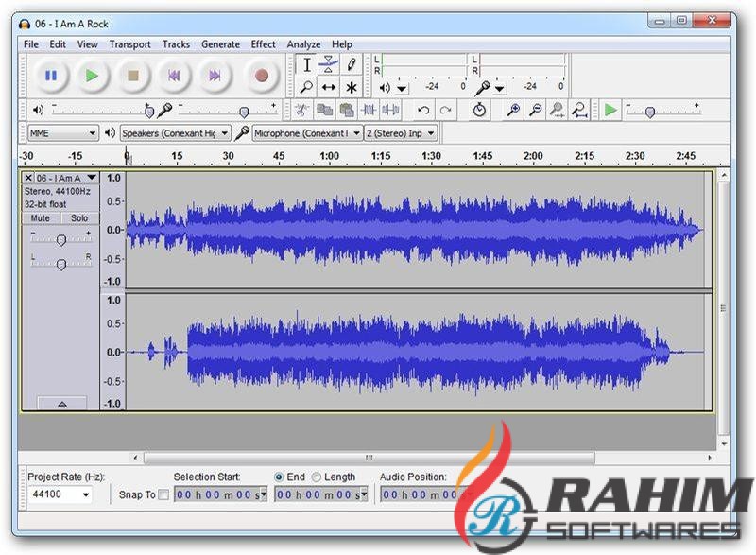Select the Multi-Tool asterisk icon
Image resolution: width=756 pixels, height=555 pixels.
coord(351,87)
